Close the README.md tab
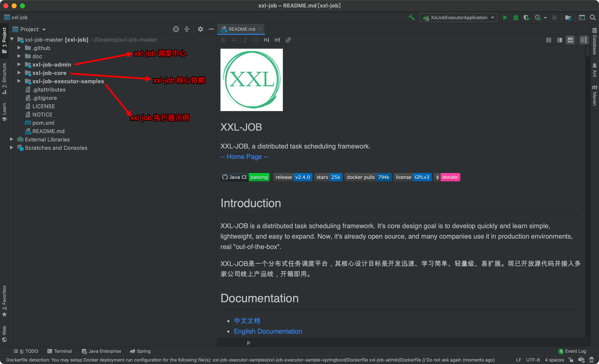 click(x=260, y=29)
